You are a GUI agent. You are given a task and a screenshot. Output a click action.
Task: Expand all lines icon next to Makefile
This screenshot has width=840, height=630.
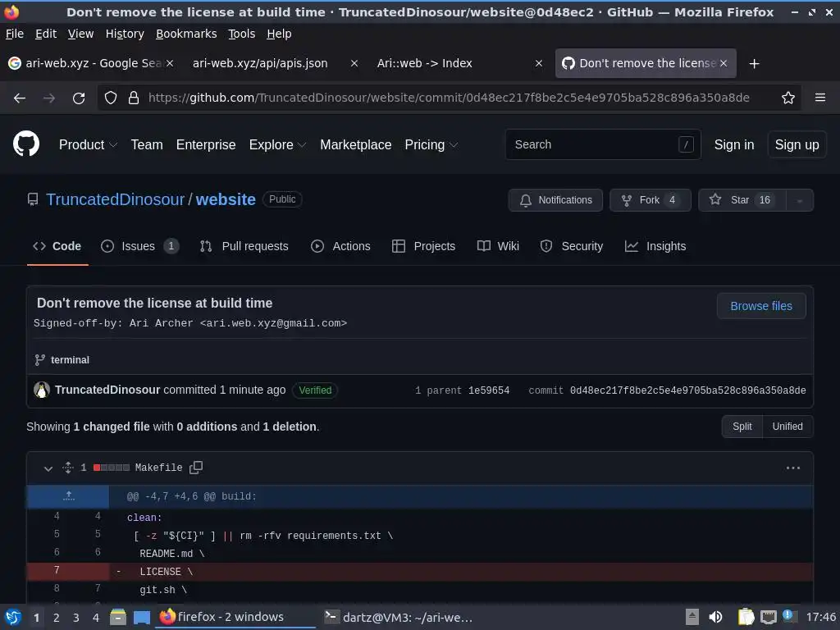[x=68, y=468]
